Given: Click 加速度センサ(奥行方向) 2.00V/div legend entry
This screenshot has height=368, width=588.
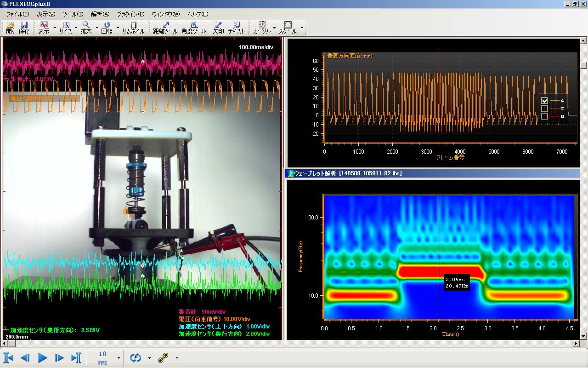Looking at the screenshot, I should 224,334.
